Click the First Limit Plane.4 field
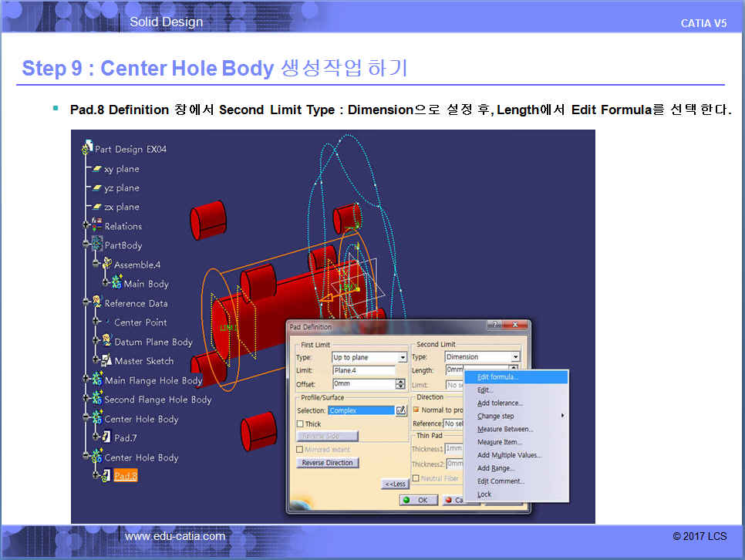 (362, 370)
